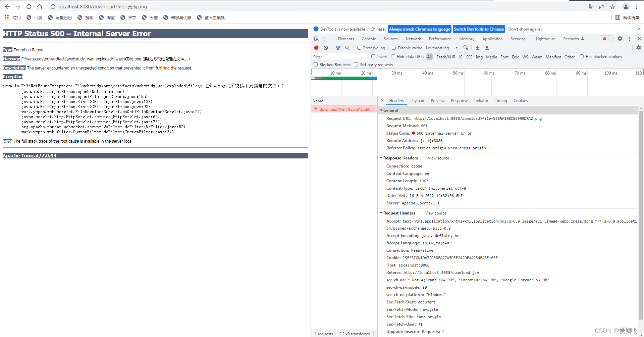View source of Response Headers
Viewport: 644px width, 337px height.
click(438, 158)
